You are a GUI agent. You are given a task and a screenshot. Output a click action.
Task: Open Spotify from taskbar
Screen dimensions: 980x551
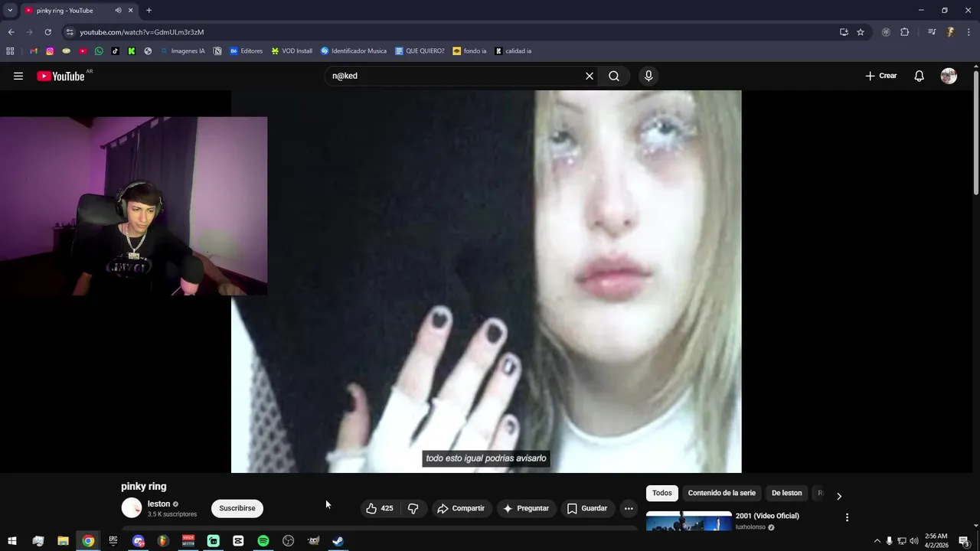pyautogui.click(x=263, y=541)
